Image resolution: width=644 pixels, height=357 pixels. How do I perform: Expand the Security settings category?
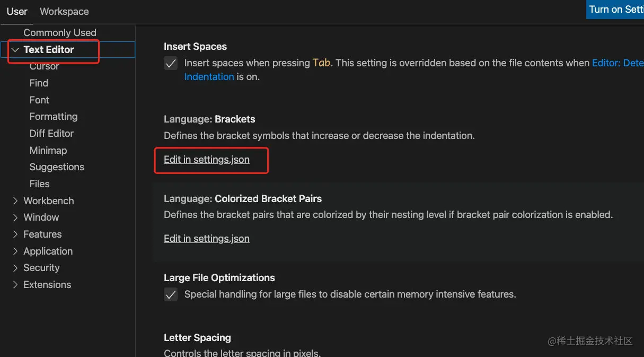15,268
